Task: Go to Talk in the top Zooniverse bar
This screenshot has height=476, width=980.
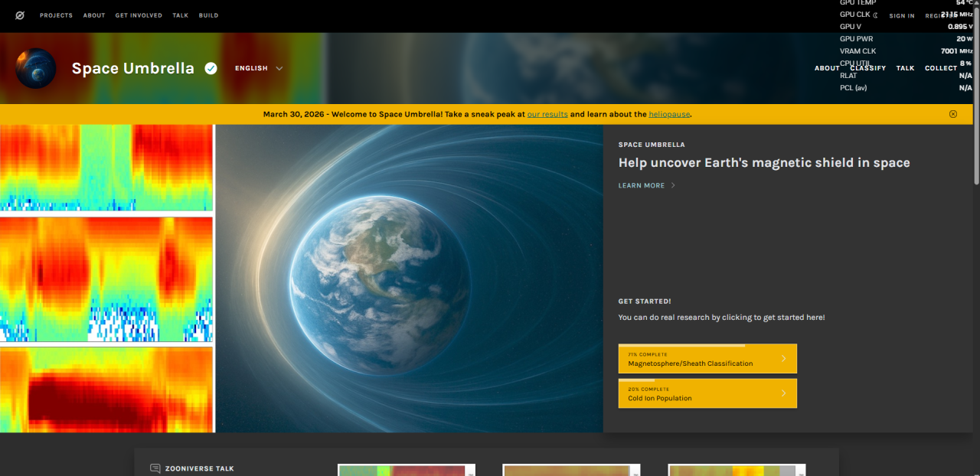Action: [180, 15]
